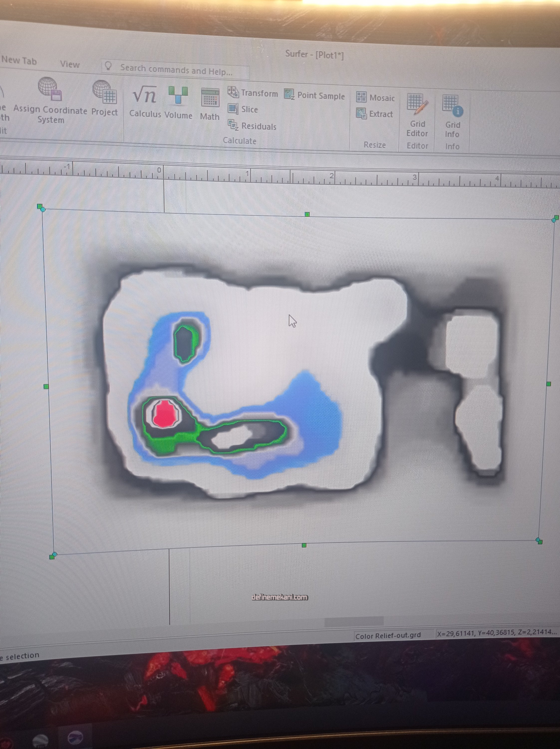The height and width of the screenshot is (749, 560).
Task: Click the Mosaic grids command
Action: (376, 98)
